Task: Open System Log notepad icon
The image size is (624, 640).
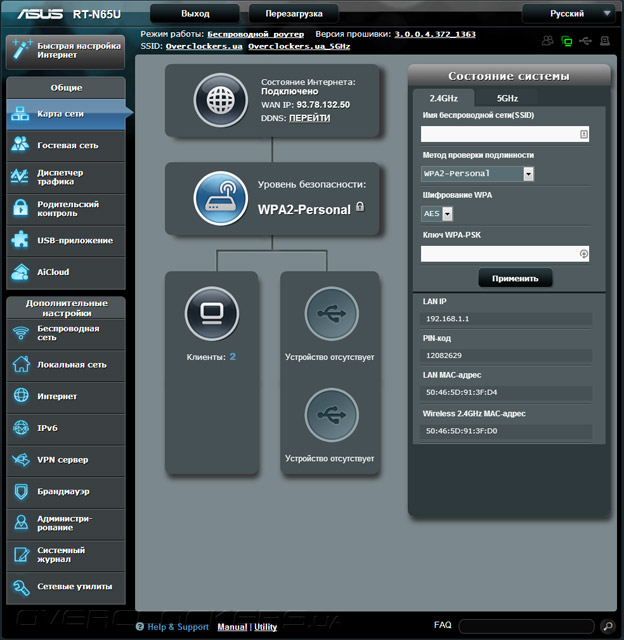Action: pos(21,554)
